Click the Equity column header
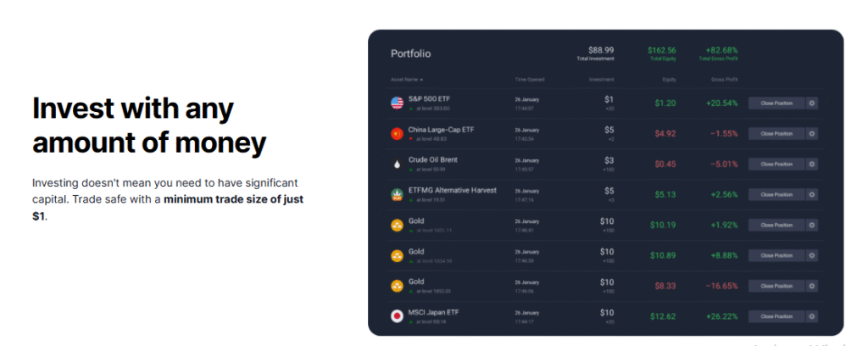This screenshot has width=868, height=346. tap(670, 80)
